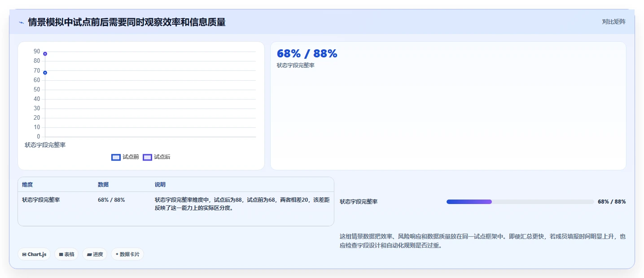Select the 试点后 data point at 88
The width and height of the screenshot is (644, 278).
pos(45,54)
